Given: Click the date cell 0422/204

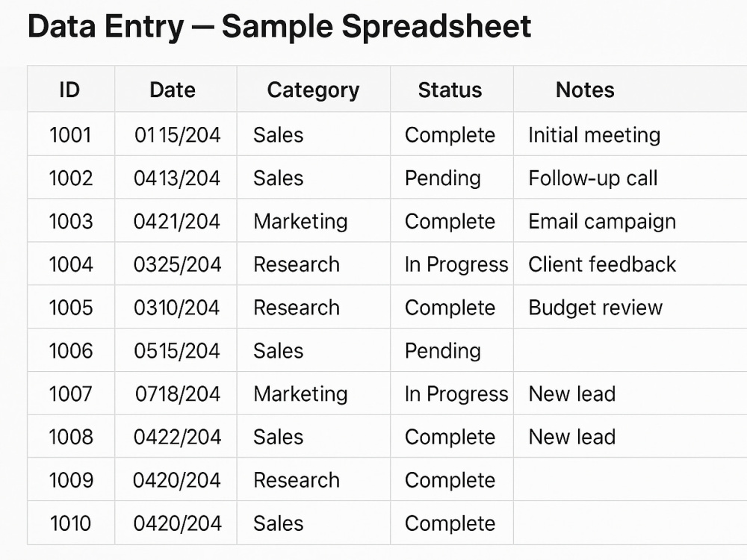Looking at the screenshot, I should click(177, 437).
